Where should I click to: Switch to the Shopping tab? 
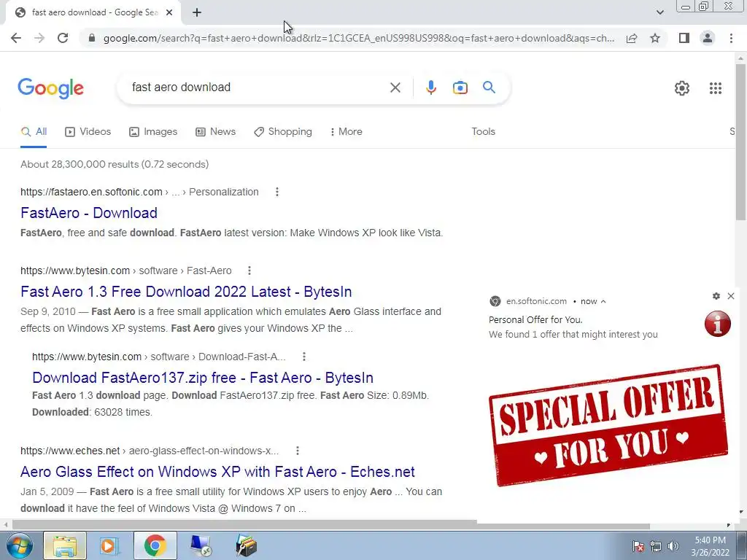coord(283,132)
